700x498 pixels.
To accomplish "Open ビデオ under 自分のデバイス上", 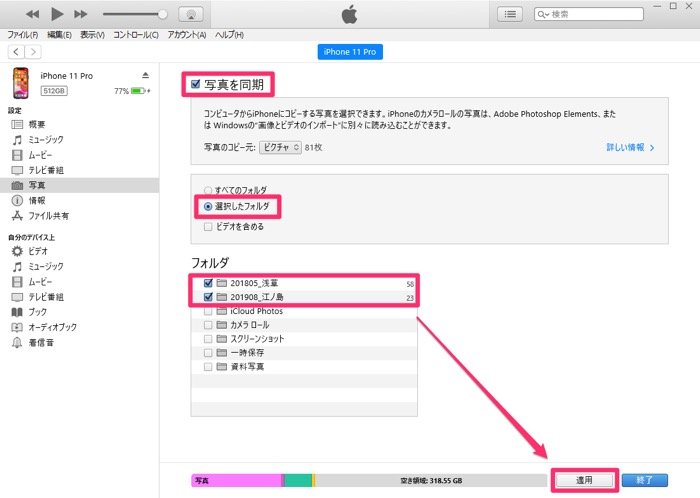I will (x=38, y=251).
